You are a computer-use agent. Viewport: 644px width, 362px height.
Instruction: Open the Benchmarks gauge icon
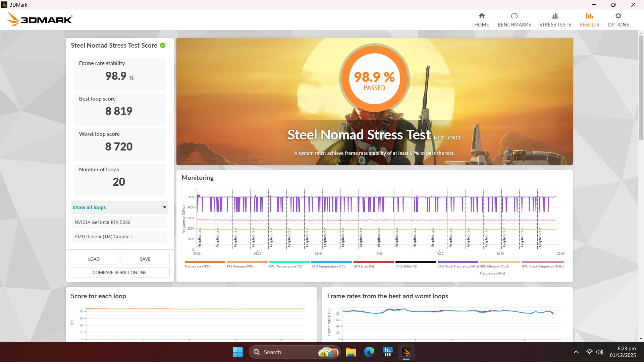click(x=514, y=16)
